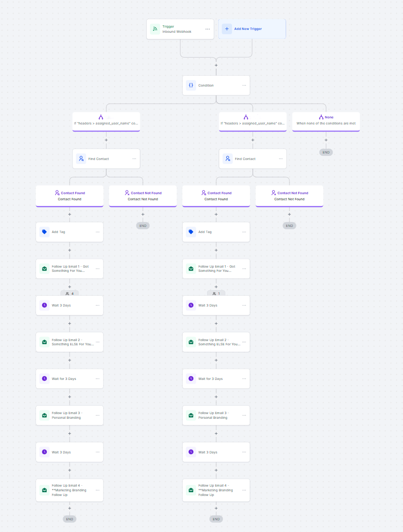Click the clock icon on Wait 3 Days with 1 contact

tap(191, 305)
